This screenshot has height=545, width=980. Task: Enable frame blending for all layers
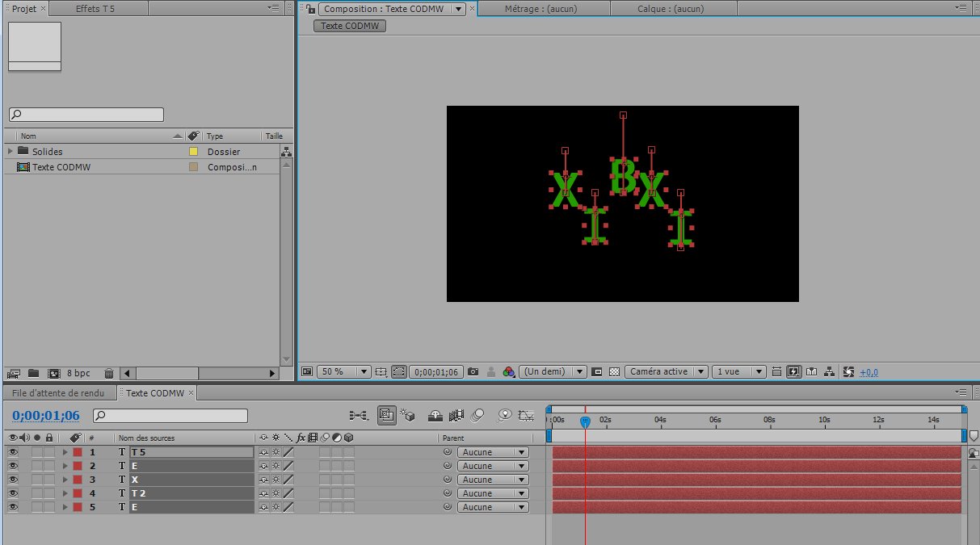click(x=456, y=415)
